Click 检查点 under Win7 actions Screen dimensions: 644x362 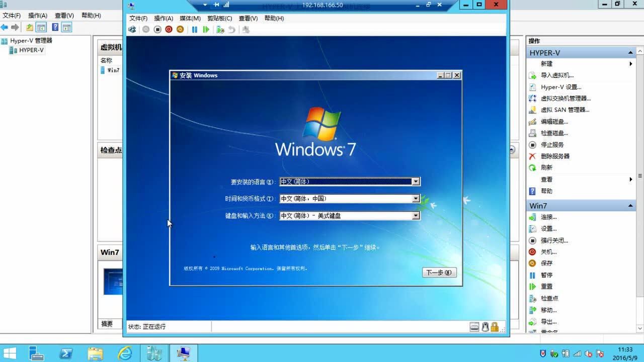pyautogui.click(x=549, y=298)
